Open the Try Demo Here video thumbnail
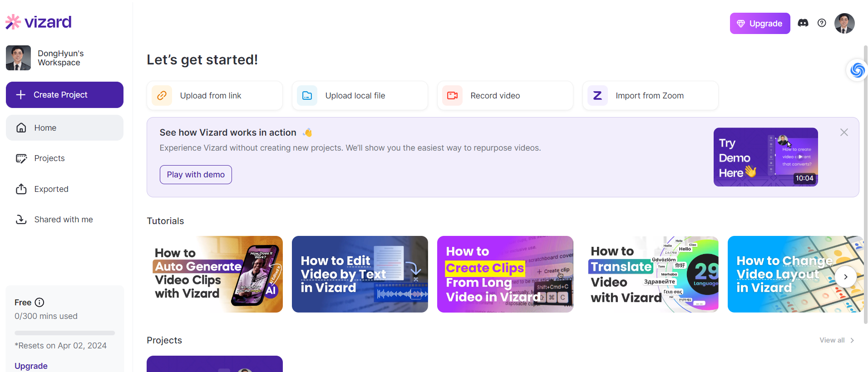Viewport: 868px width, 372px height. coord(766,157)
